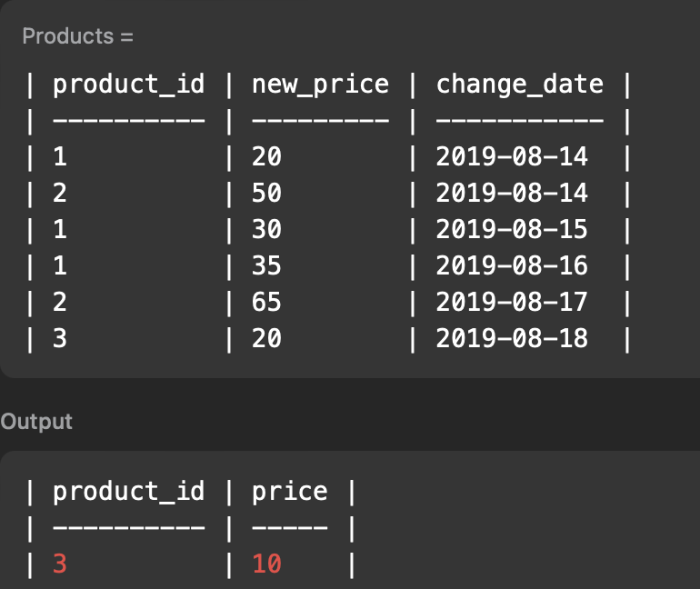Pick the 2019-08-17 date cell

[x=512, y=302]
